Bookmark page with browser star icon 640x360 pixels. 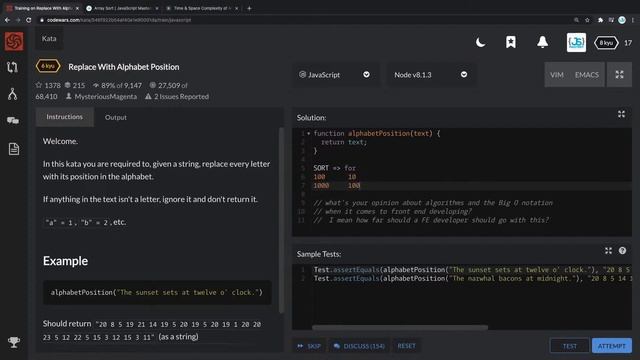tap(587, 20)
